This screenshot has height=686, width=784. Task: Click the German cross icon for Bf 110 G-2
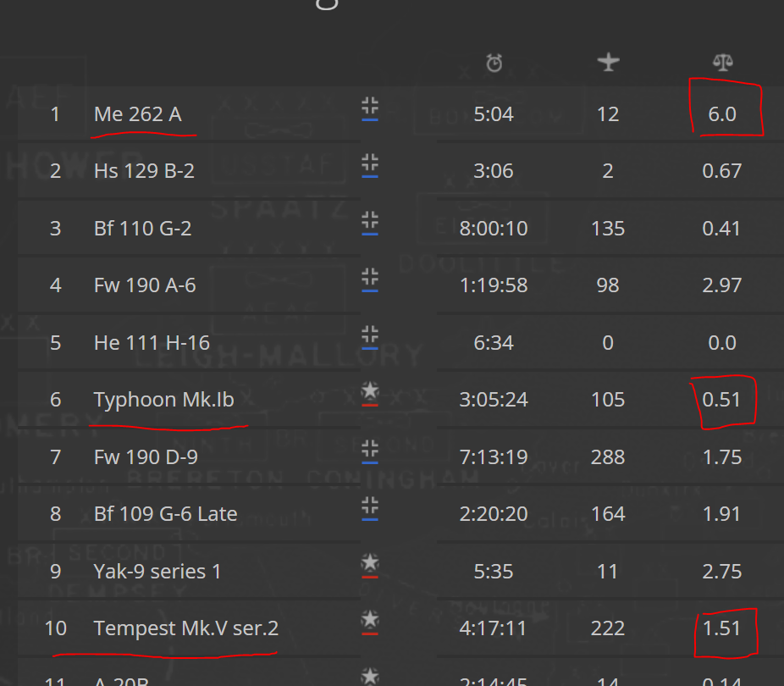click(x=370, y=223)
